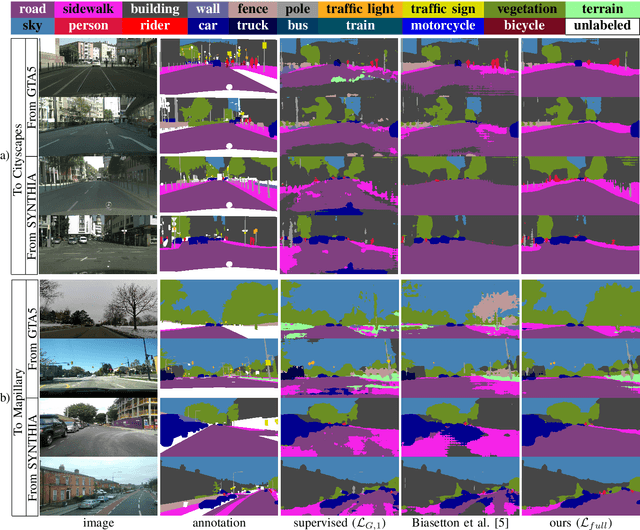Click 'From GTA5' label in Cityscapes group
Image resolution: width=640 pixels, height=530 pixels.
pyautogui.click(x=32, y=97)
